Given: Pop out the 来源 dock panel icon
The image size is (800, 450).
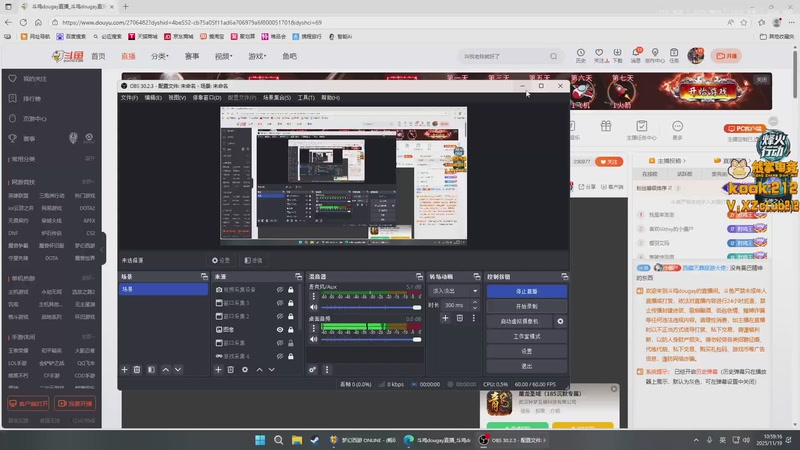Looking at the screenshot, I should (298, 277).
